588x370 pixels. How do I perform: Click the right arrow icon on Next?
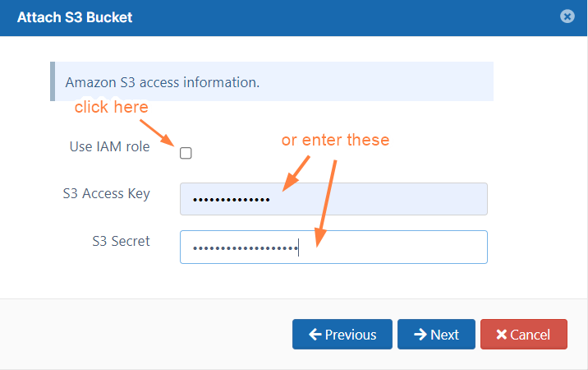pyautogui.click(x=420, y=335)
